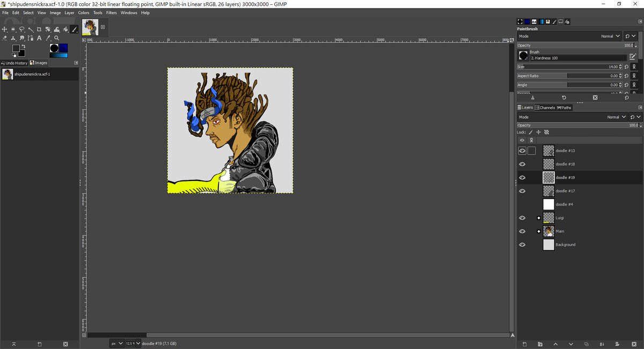Open the Images dock tab menu
This screenshot has width=644, height=349.
pyautogui.click(x=76, y=63)
